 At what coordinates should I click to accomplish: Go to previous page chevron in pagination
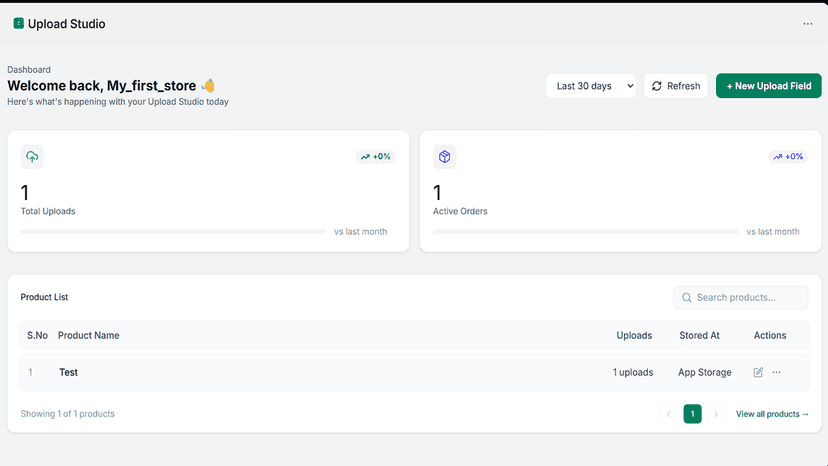[x=669, y=414]
